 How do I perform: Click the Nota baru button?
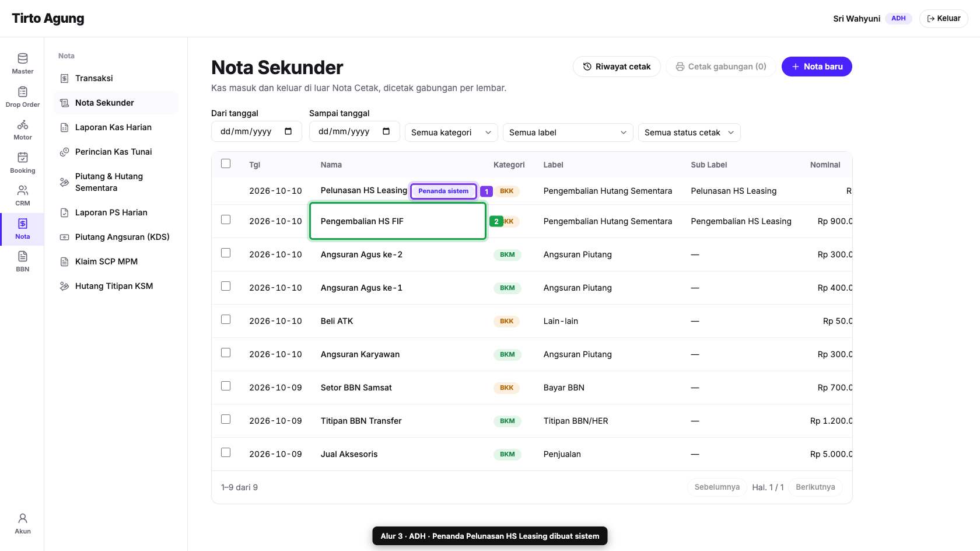817,67
